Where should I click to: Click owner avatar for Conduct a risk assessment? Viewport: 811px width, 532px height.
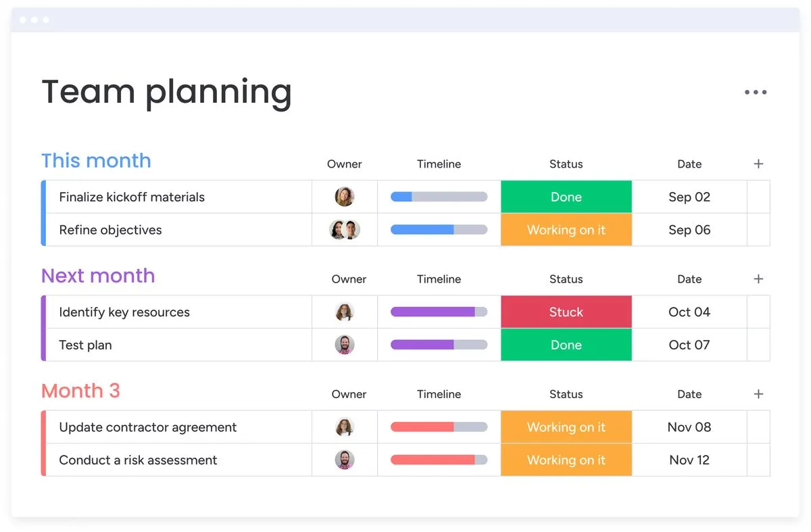pos(345,460)
